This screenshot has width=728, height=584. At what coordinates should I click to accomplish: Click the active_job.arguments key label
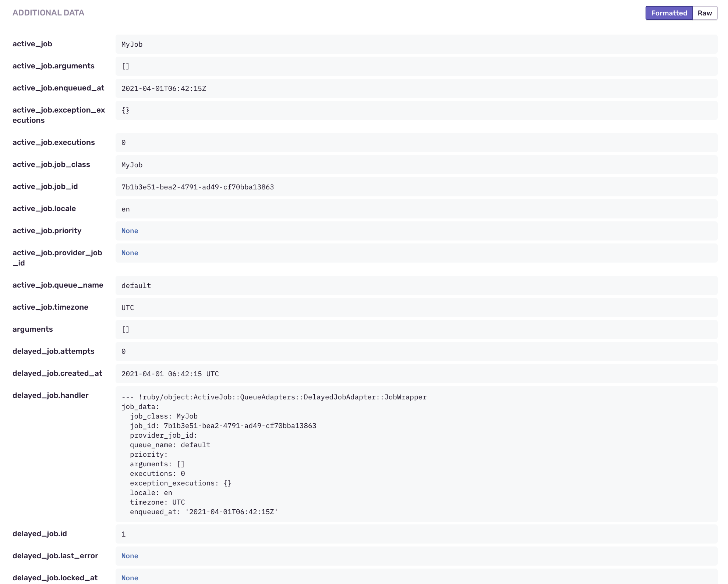(53, 66)
